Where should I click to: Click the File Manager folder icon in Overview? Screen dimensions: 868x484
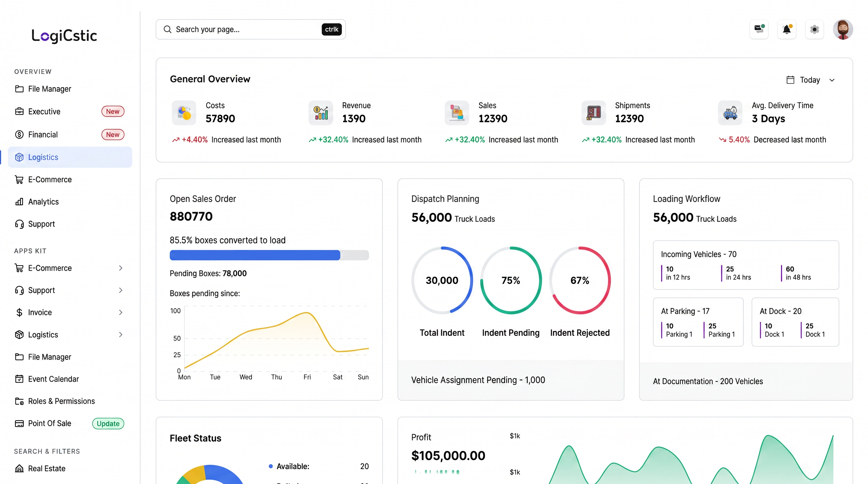coord(19,89)
